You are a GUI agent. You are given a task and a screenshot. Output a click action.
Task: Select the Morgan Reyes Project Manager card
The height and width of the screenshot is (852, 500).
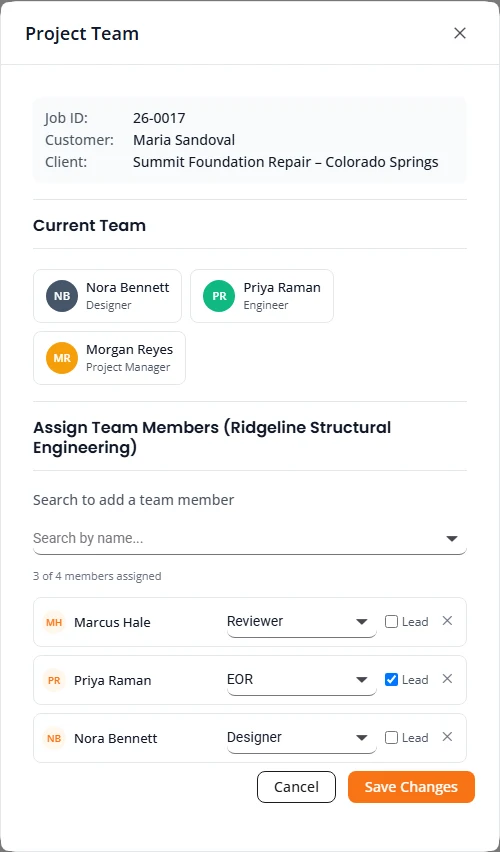109,358
